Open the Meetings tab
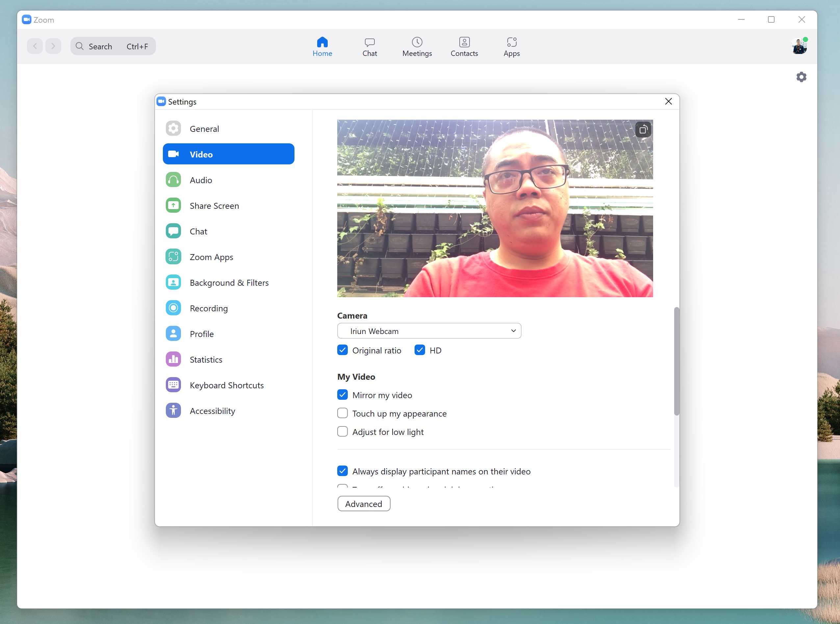840x624 pixels. (x=417, y=46)
